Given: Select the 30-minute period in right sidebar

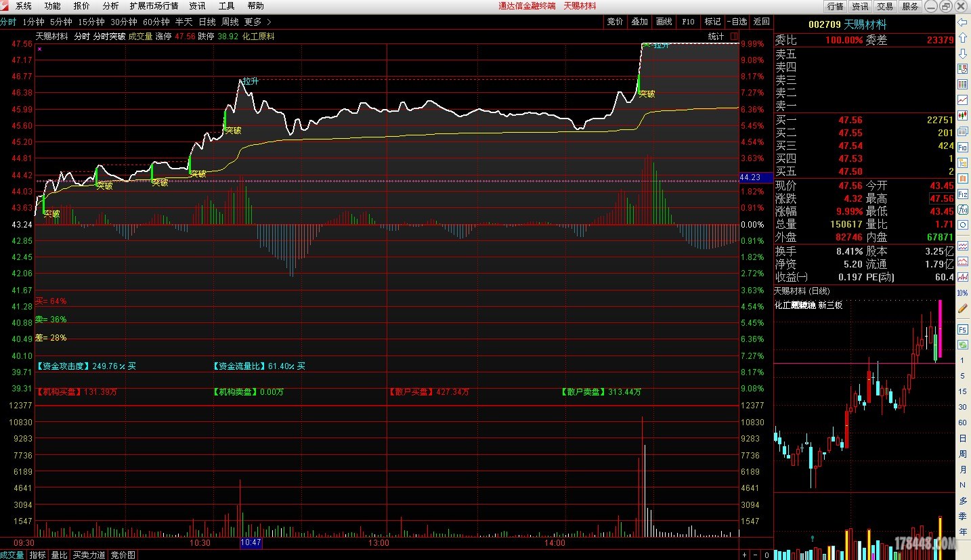Looking at the screenshot, I should [x=962, y=407].
